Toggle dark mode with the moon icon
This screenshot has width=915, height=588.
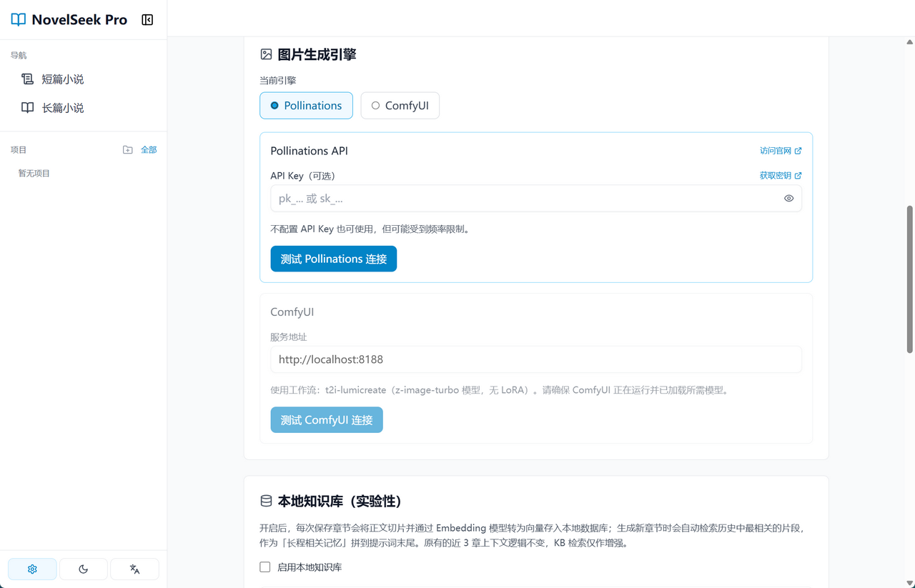click(83, 569)
